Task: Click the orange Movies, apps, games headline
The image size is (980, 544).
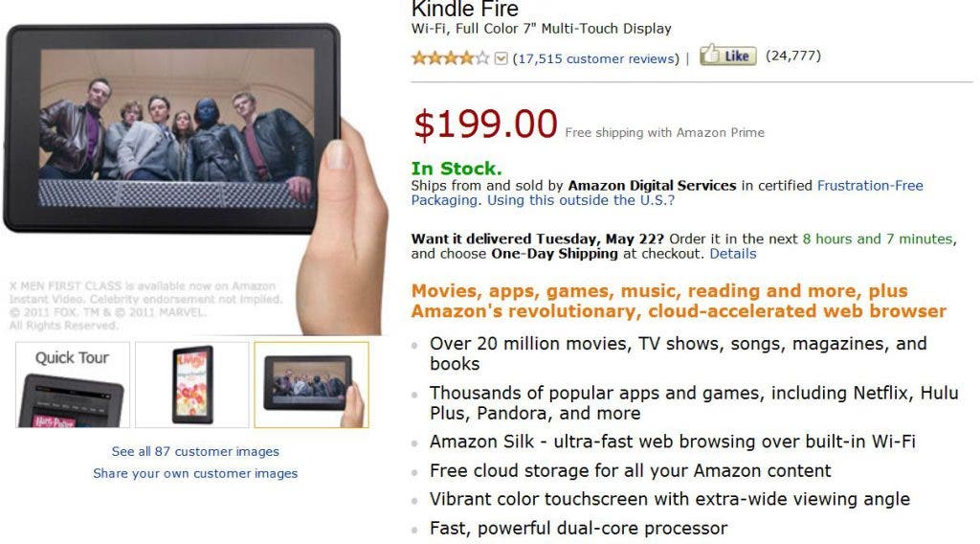Action: 679,301
